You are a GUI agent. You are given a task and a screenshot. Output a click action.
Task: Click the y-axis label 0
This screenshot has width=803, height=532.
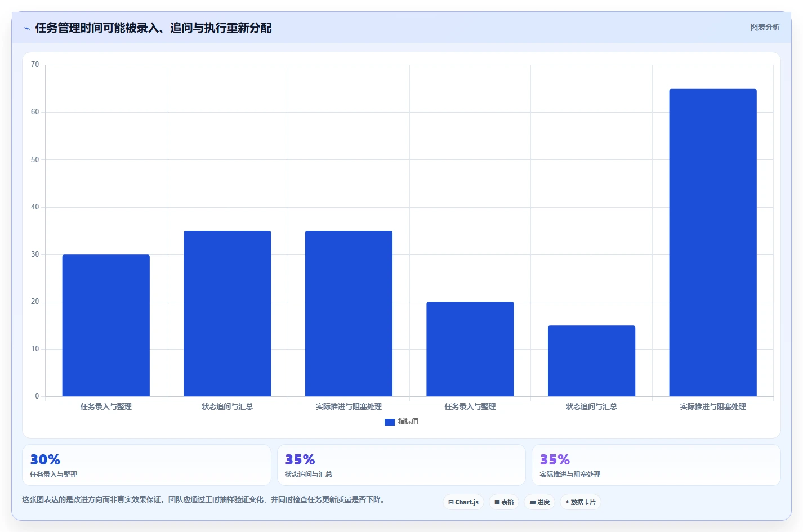pos(37,396)
